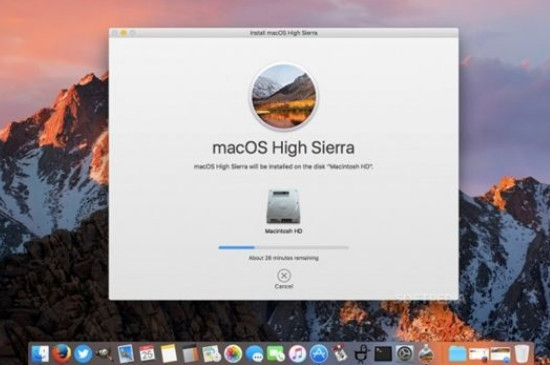This screenshot has width=550, height=365.
Task: Open the black duck outline dock icon
Action: point(362,354)
